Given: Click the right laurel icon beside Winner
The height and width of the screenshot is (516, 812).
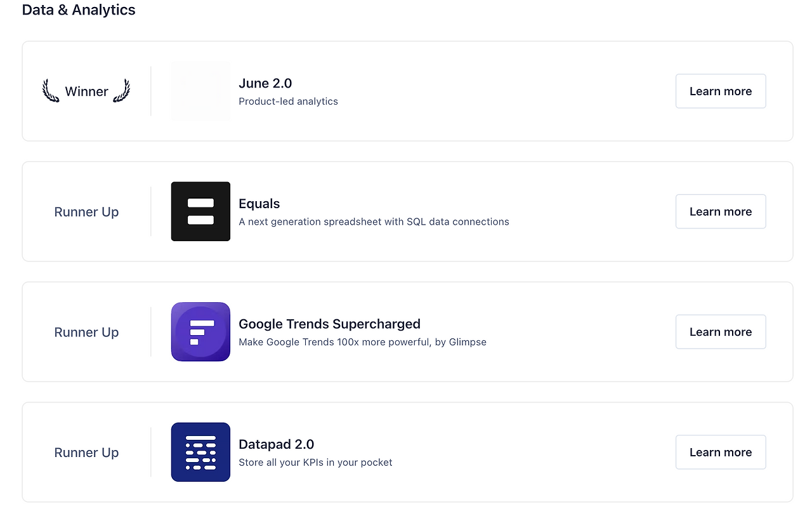Looking at the screenshot, I should (122, 91).
